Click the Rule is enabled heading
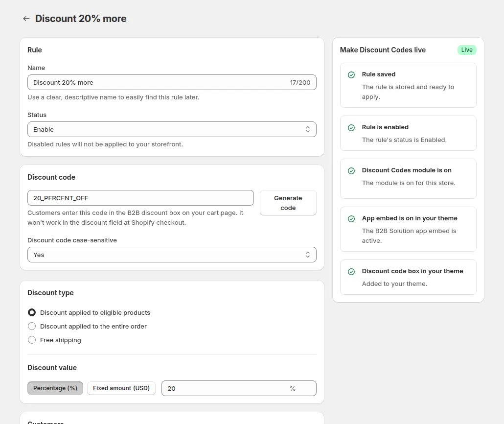The height and width of the screenshot is (424, 504). click(x=385, y=127)
